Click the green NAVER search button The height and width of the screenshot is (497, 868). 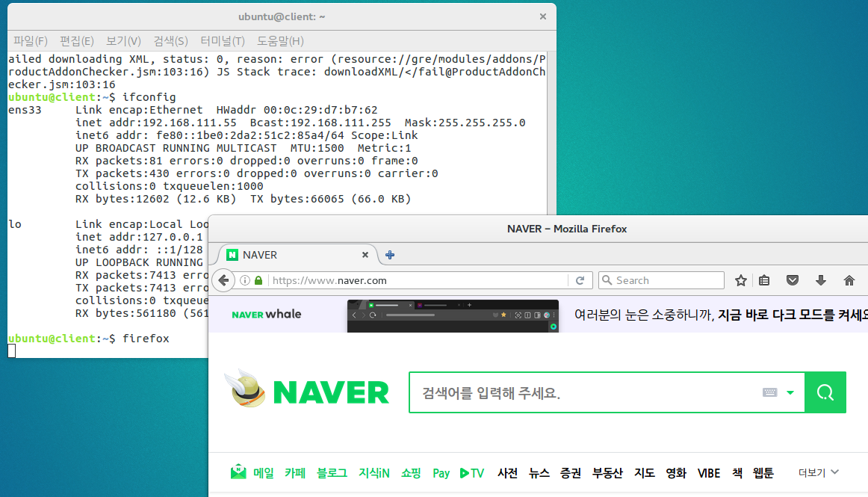(825, 392)
